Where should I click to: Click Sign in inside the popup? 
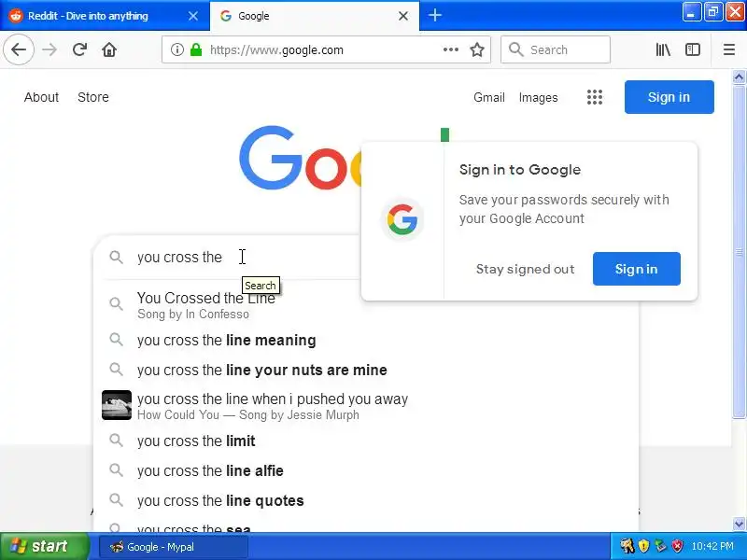[x=637, y=269]
